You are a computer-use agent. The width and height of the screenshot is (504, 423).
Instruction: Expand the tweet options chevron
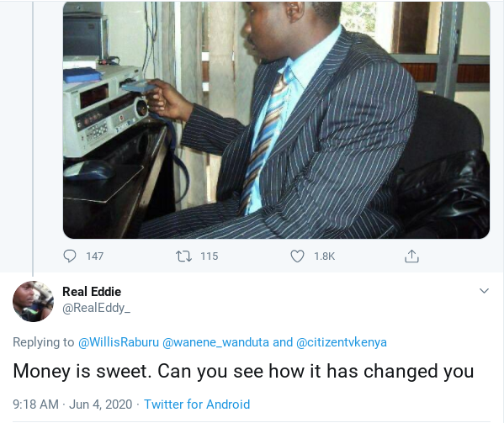coord(484,291)
